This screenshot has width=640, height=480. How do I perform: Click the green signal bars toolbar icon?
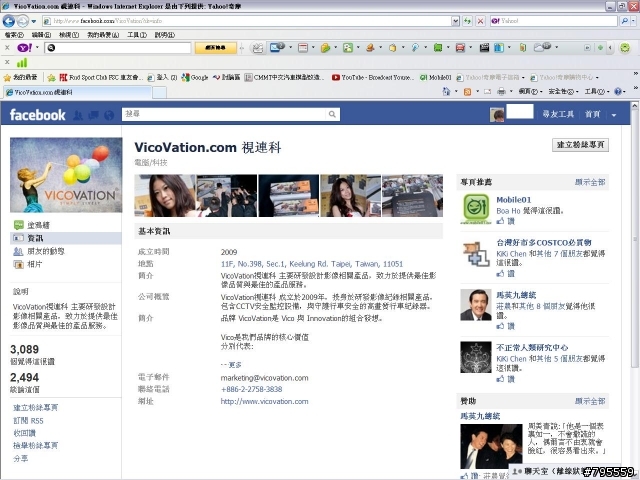tap(22, 63)
